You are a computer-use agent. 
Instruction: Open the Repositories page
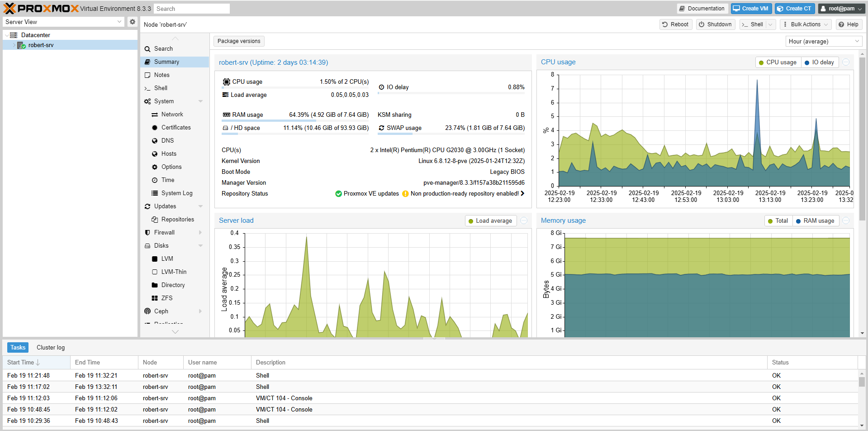pos(177,220)
